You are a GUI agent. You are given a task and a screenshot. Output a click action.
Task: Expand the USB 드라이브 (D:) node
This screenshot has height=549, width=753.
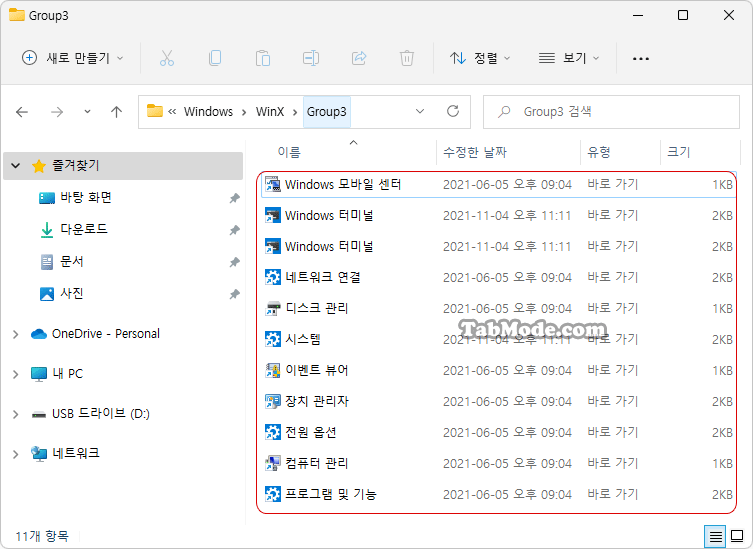[x=15, y=414]
